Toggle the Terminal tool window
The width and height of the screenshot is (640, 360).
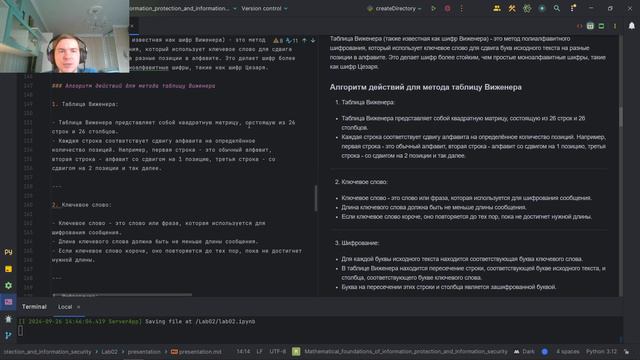pyautogui.click(x=8, y=302)
